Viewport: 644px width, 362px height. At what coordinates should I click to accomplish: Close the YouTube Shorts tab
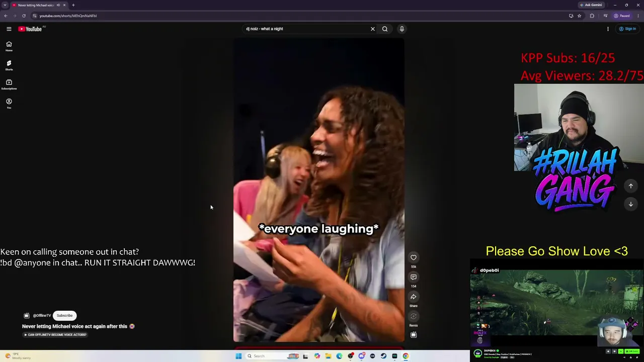coord(64,5)
